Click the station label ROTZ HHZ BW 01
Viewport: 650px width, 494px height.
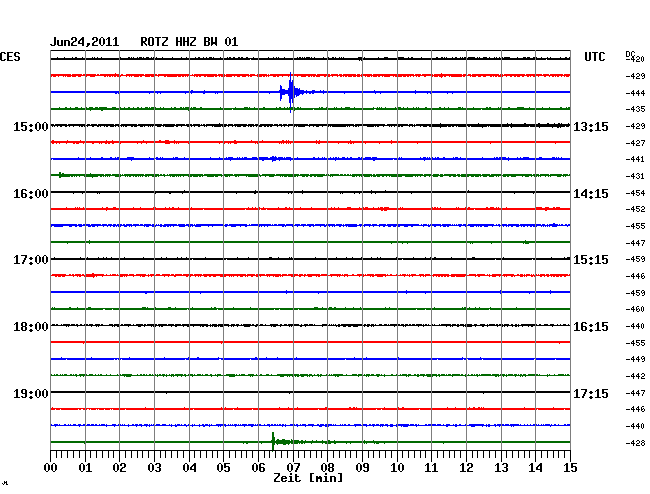coord(189,42)
